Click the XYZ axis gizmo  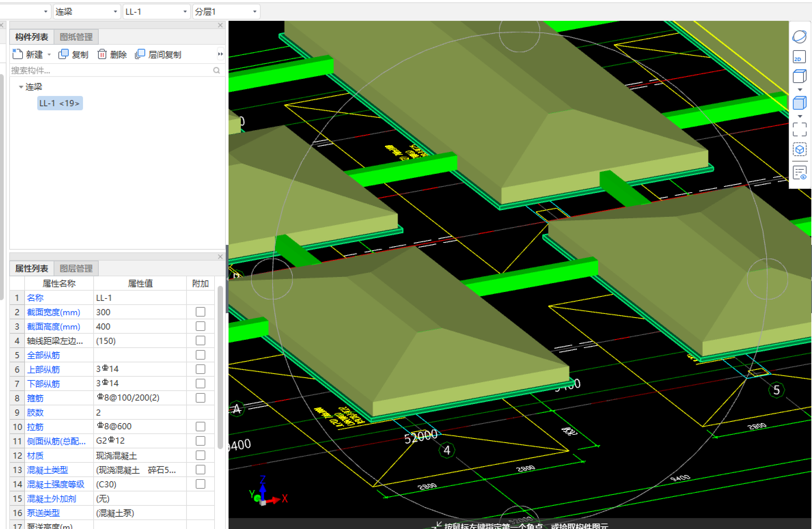point(268,492)
